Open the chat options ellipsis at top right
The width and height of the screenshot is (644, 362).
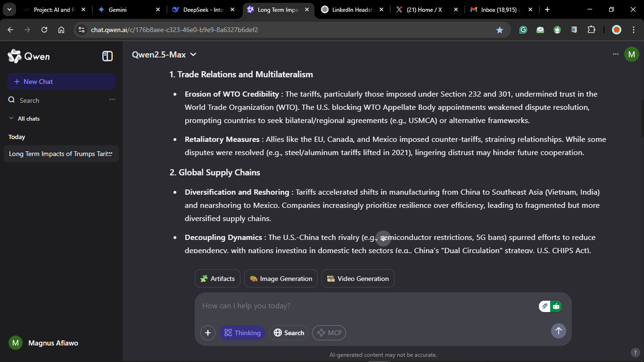pyautogui.click(x=615, y=54)
